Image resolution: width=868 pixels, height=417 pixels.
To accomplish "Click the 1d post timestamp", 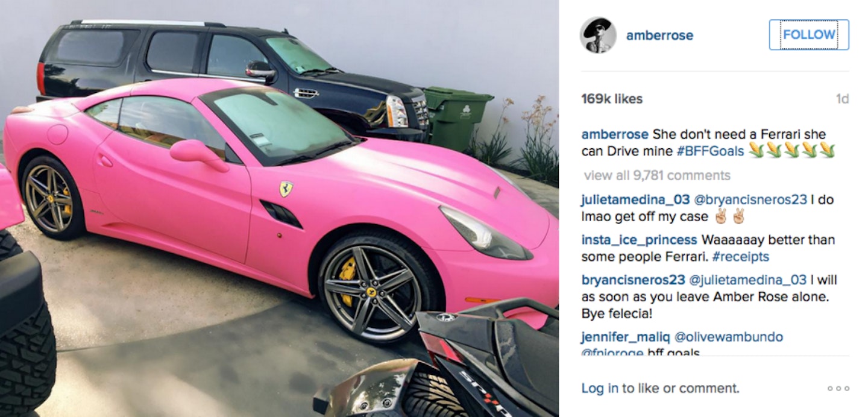I will point(842,99).
